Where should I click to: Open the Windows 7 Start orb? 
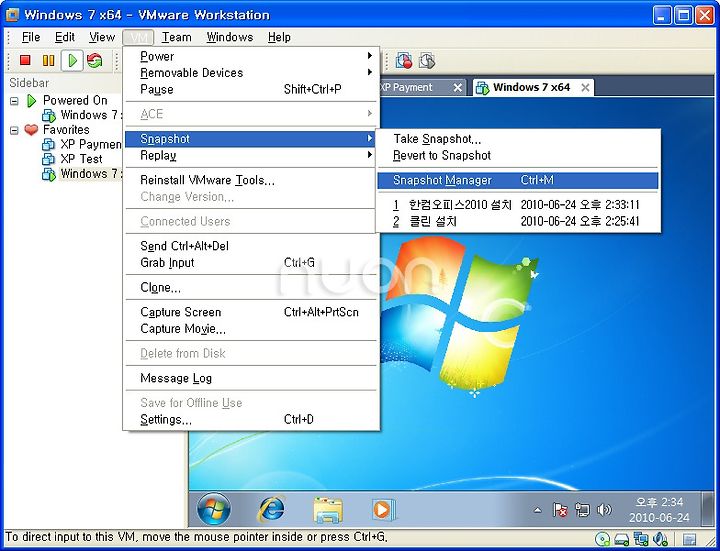click(x=214, y=509)
